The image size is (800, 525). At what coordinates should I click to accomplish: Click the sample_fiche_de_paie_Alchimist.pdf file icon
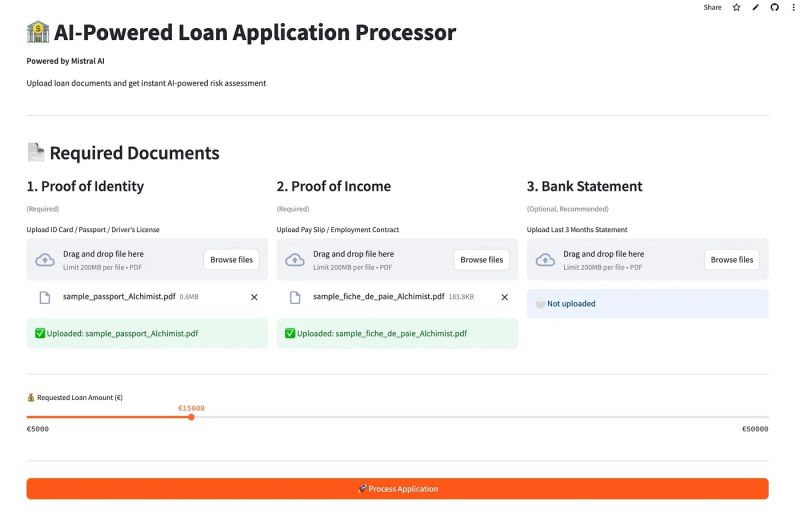[x=295, y=297]
